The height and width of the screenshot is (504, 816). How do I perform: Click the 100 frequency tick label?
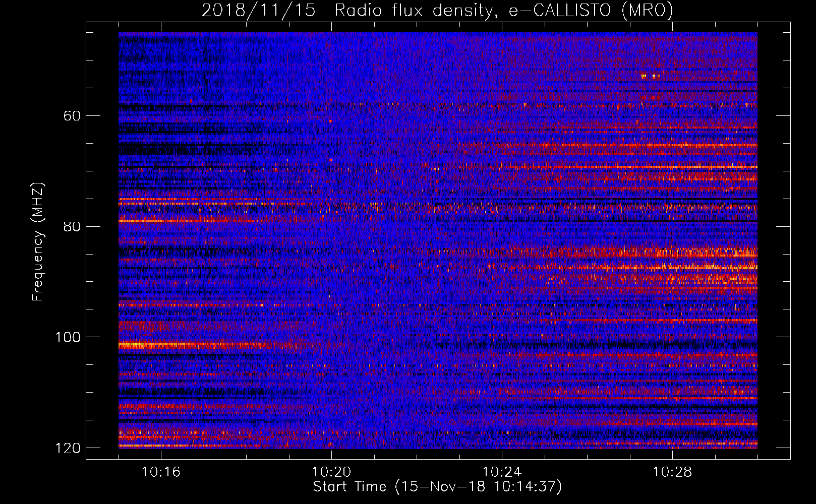click(68, 337)
